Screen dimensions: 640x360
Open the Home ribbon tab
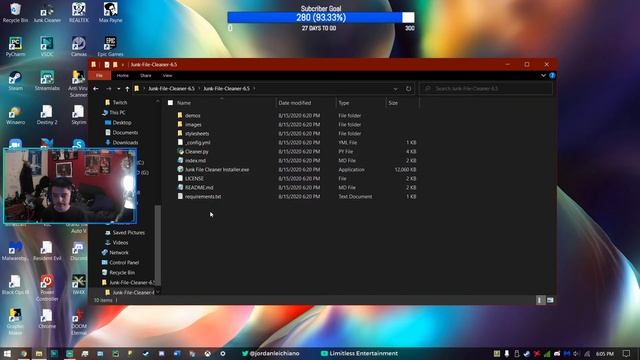[122, 76]
